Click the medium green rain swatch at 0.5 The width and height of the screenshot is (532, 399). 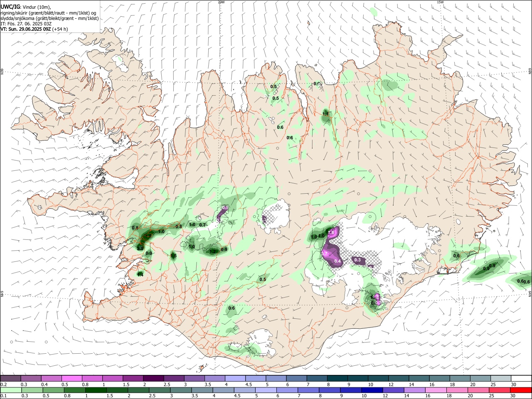pos(53,390)
